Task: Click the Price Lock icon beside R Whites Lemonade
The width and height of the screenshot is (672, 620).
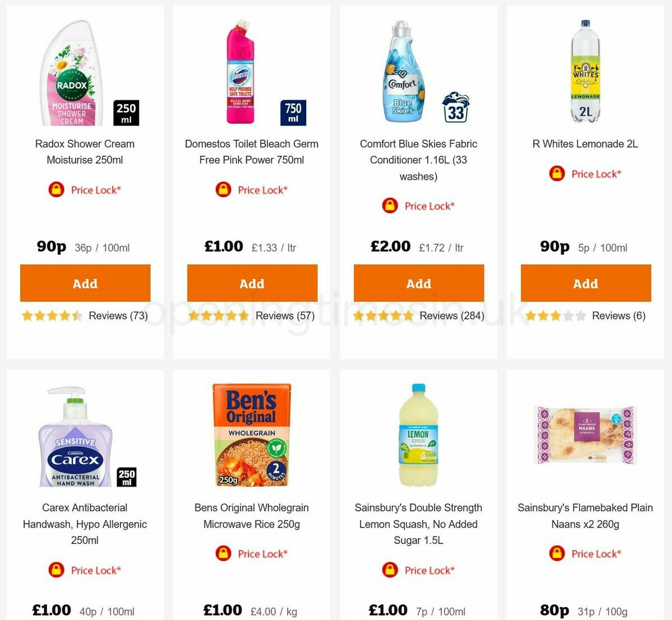Action: click(x=557, y=174)
